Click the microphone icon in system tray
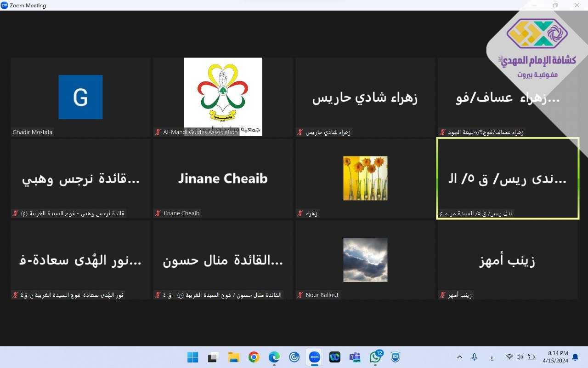 coord(475,357)
